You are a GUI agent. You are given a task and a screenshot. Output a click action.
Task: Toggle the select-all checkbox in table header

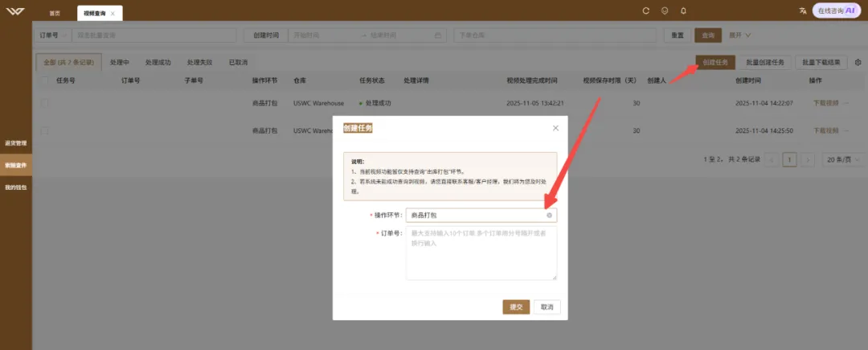tap(44, 80)
